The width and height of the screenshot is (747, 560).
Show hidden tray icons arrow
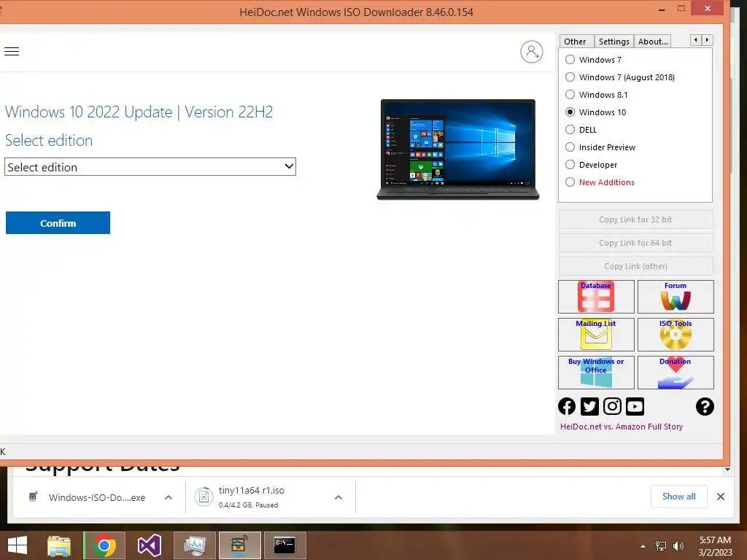[643, 546]
